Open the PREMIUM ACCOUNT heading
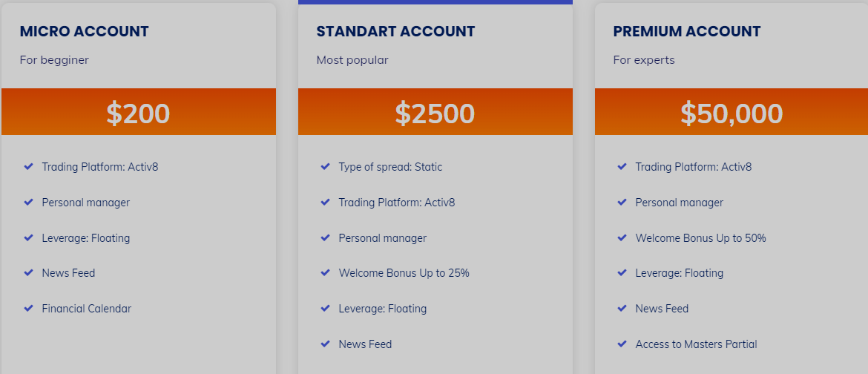The height and width of the screenshot is (374, 868). (x=687, y=32)
